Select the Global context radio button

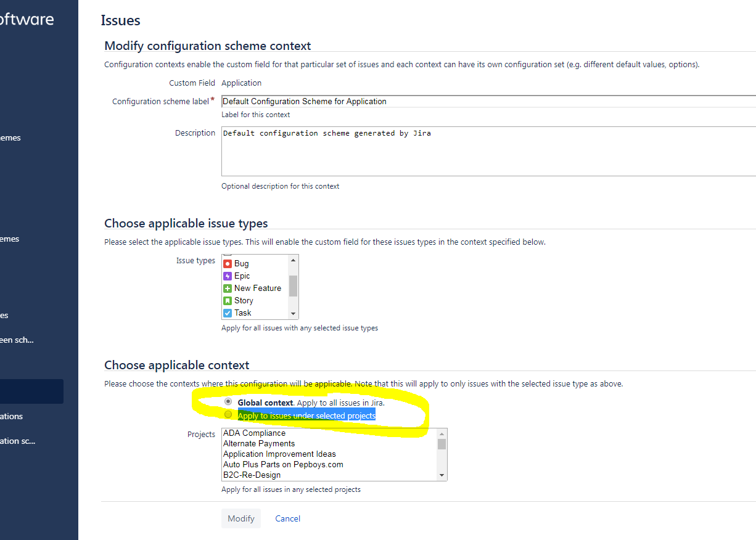(228, 401)
